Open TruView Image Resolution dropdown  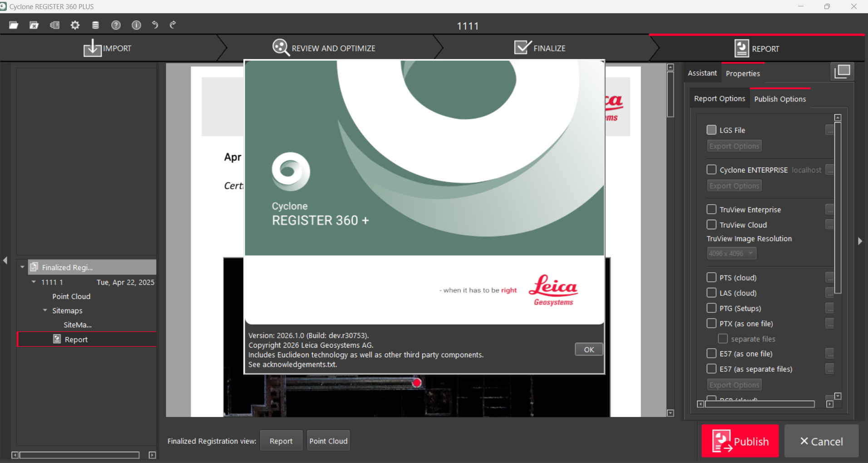point(731,253)
